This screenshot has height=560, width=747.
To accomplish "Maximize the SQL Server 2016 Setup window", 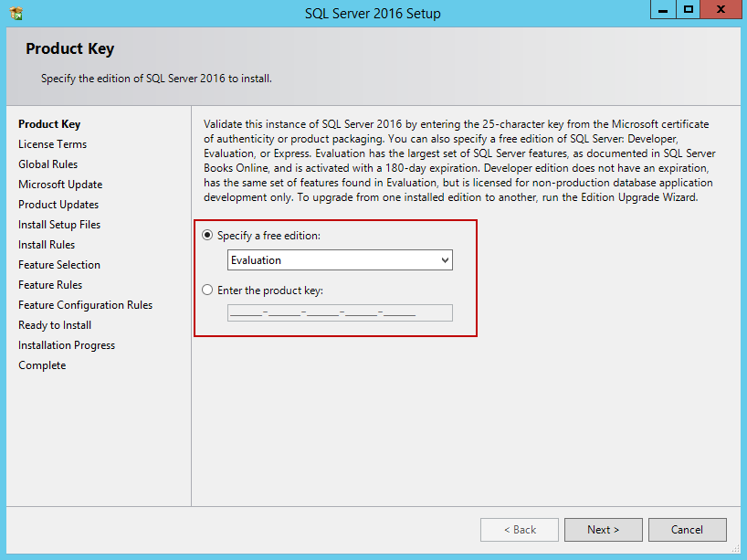I will point(689,9).
